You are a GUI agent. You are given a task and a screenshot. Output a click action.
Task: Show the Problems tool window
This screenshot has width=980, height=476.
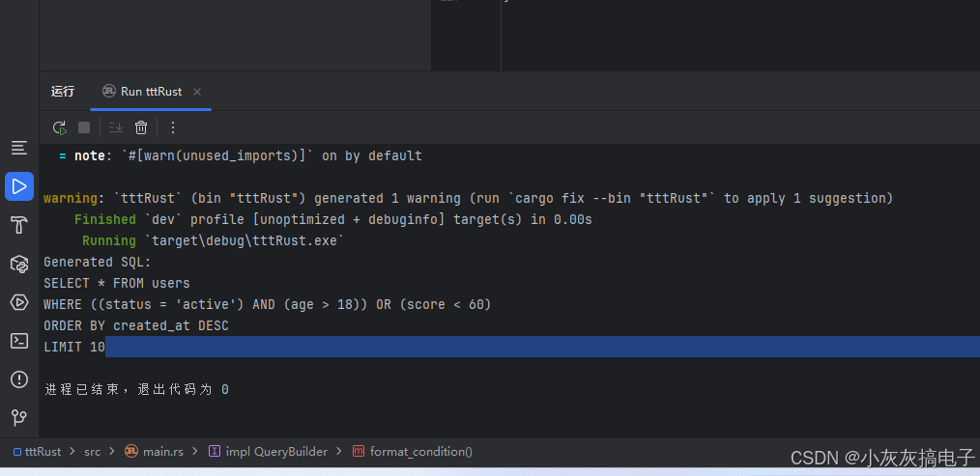(19, 379)
